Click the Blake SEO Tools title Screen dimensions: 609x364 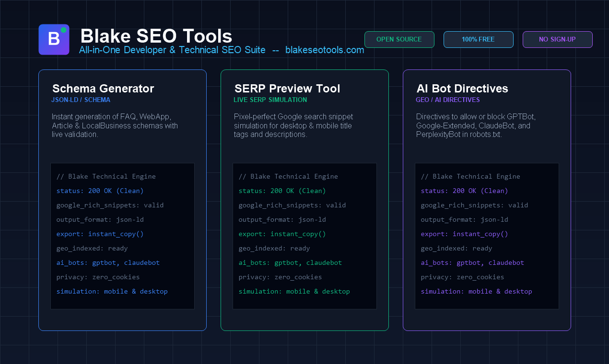[156, 36]
